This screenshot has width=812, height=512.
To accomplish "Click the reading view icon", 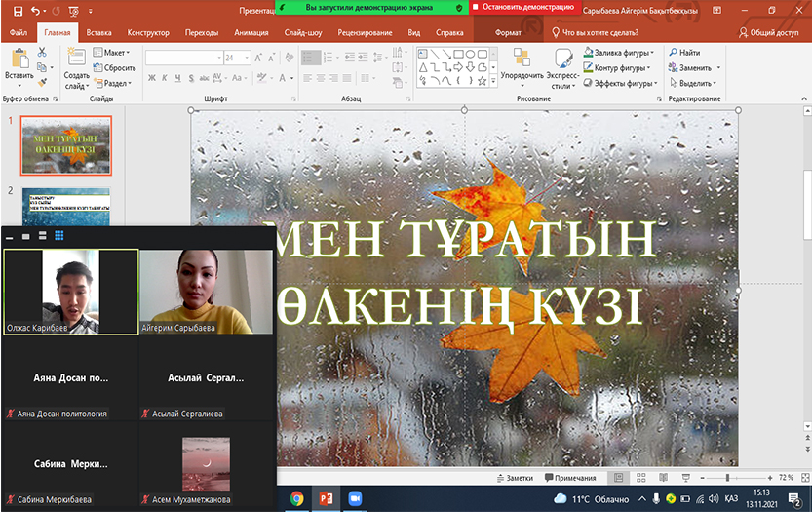I will pyautogui.click(x=661, y=478).
